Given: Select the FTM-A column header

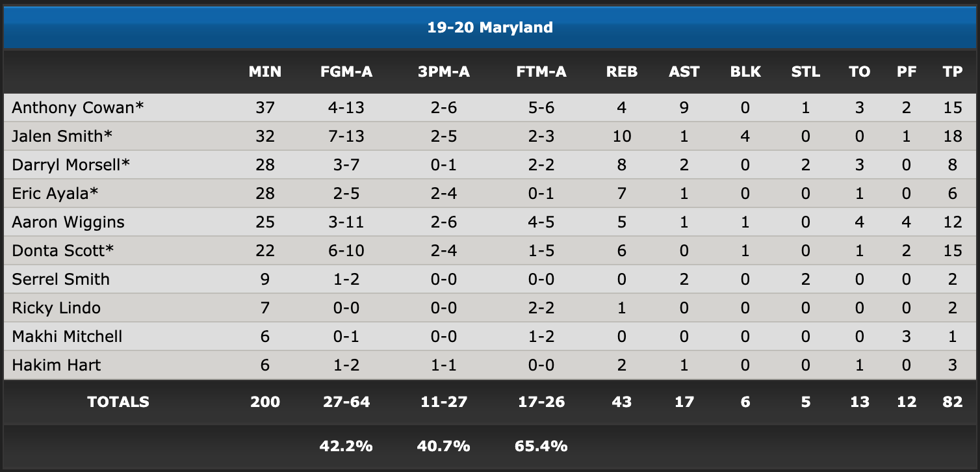Looking at the screenshot, I should (541, 72).
